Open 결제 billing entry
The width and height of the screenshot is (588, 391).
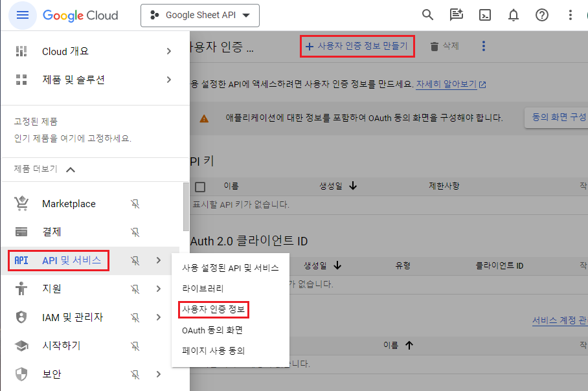pyautogui.click(x=52, y=232)
